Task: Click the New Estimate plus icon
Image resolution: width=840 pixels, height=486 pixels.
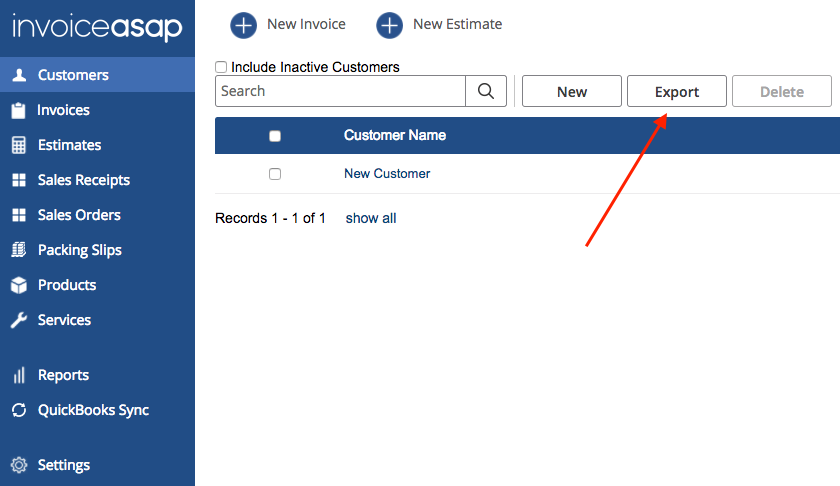Action: click(x=390, y=24)
